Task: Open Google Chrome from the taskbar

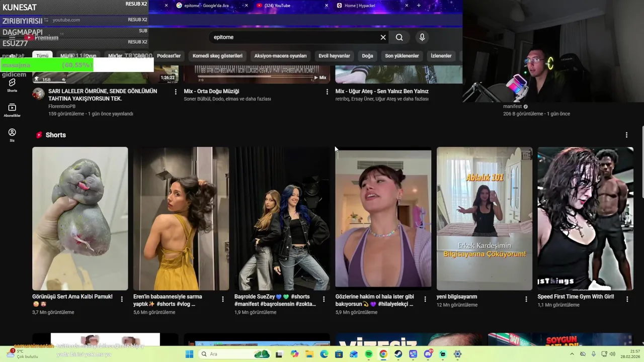Action: 383,354
